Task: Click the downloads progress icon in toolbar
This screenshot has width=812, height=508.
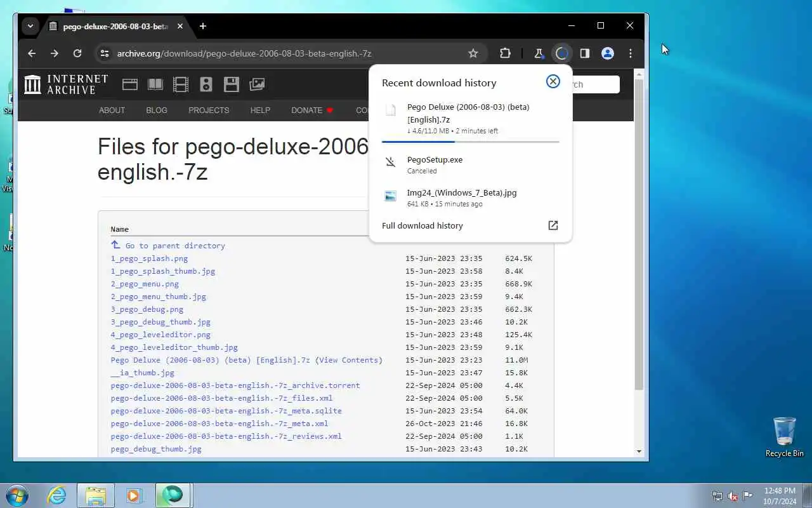Action: coord(561,53)
